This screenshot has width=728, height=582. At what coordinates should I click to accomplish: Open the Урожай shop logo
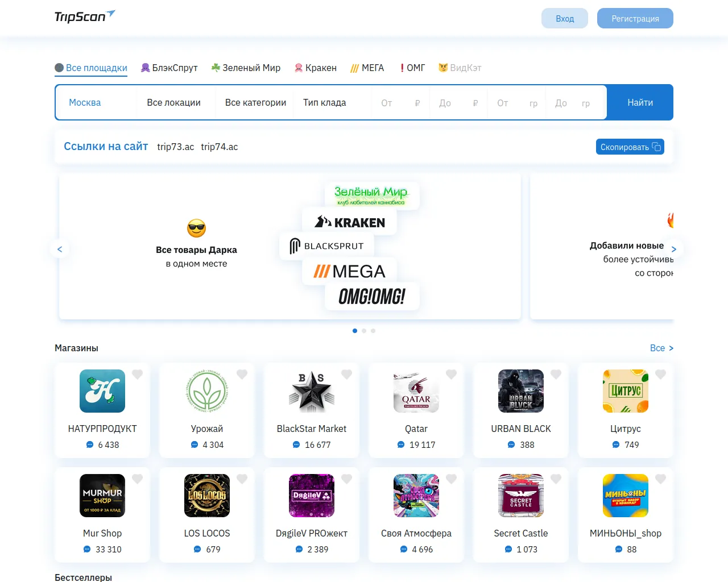coord(207,391)
